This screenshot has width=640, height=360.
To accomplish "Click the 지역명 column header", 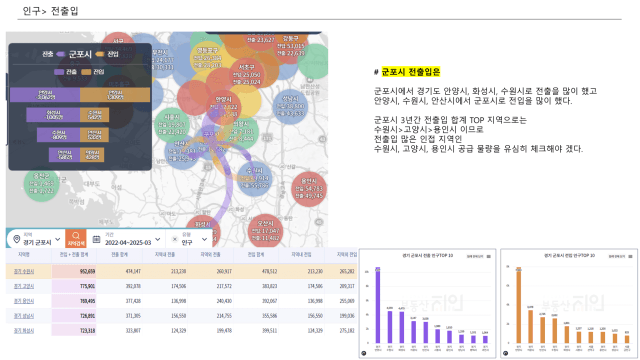I will pos(24,255).
